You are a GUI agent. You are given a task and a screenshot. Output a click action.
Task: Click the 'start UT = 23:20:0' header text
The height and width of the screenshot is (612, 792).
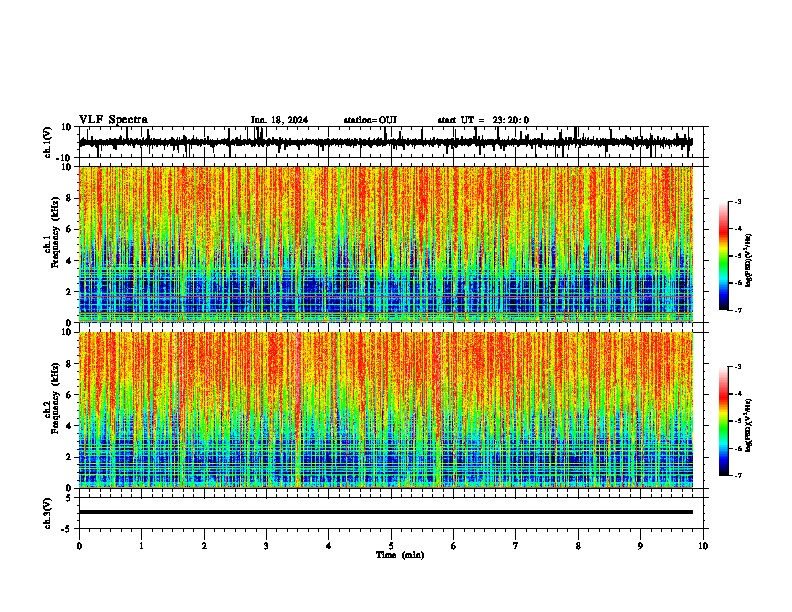pos(483,120)
